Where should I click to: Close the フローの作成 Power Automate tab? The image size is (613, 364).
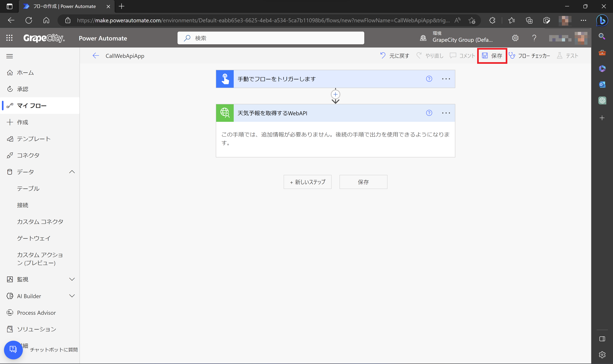[108, 6]
